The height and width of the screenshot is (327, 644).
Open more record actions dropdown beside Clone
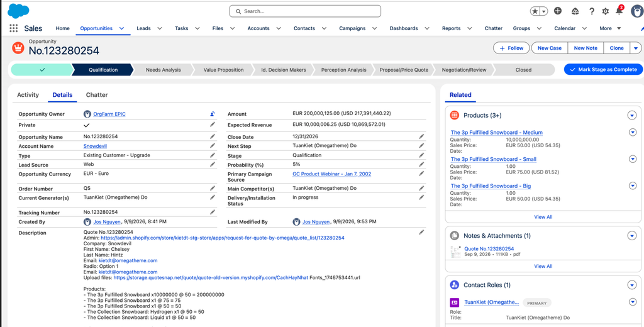coord(636,48)
